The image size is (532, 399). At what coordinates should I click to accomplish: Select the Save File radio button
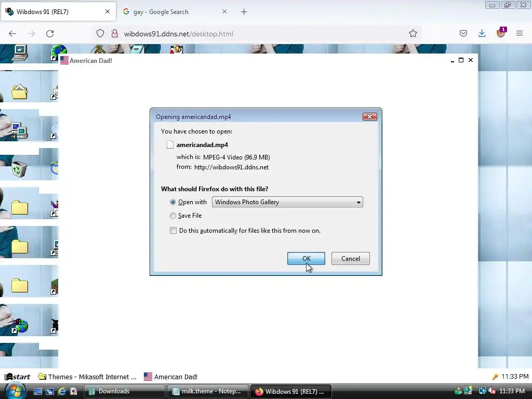click(x=172, y=216)
